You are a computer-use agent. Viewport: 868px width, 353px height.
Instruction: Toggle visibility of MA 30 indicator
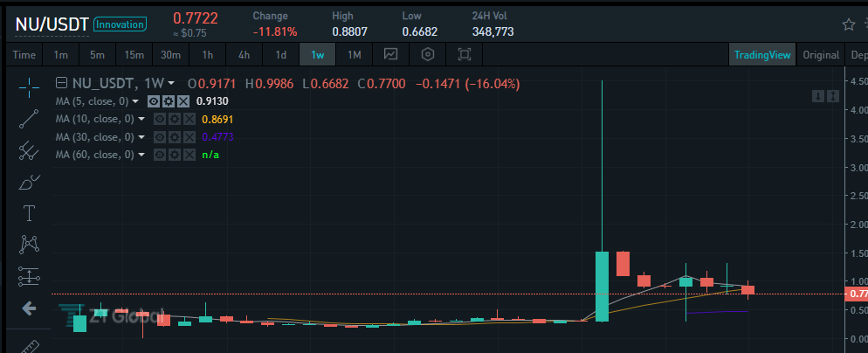[160, 137]
